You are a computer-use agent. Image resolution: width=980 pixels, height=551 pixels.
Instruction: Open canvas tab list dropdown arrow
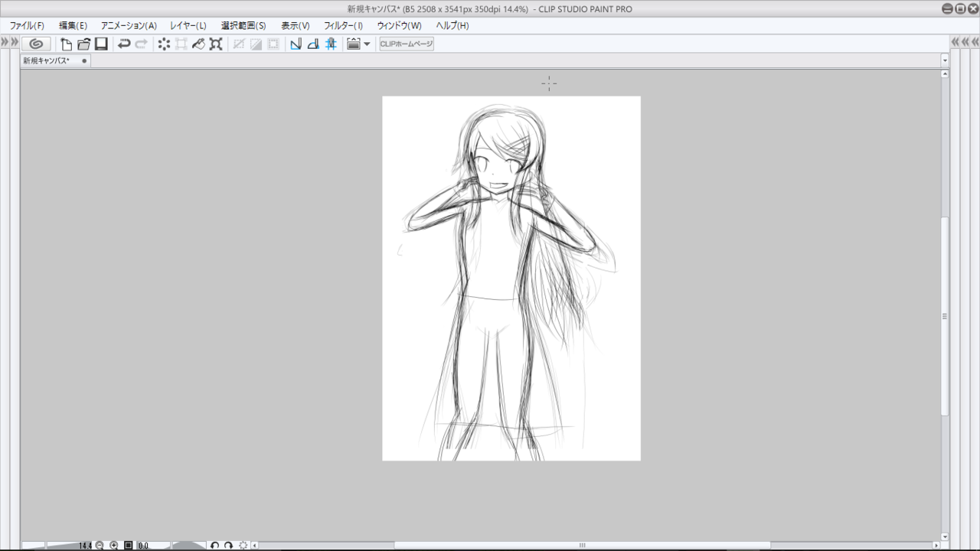pyautogui.click(x=945, y=60)
